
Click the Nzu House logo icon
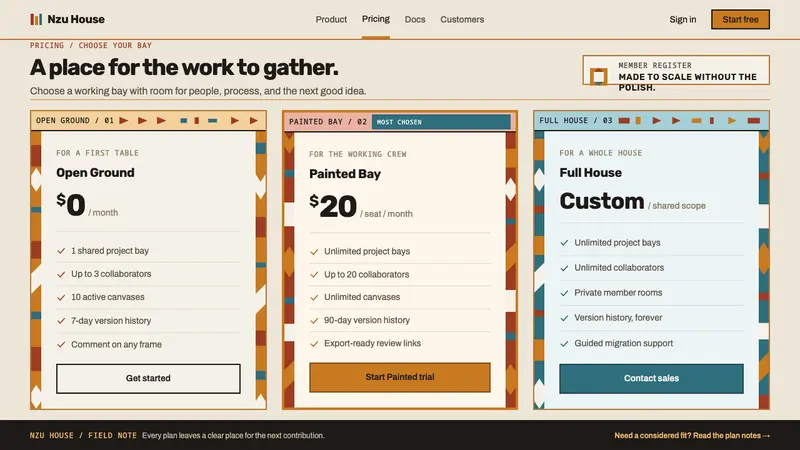pos(36,19)
